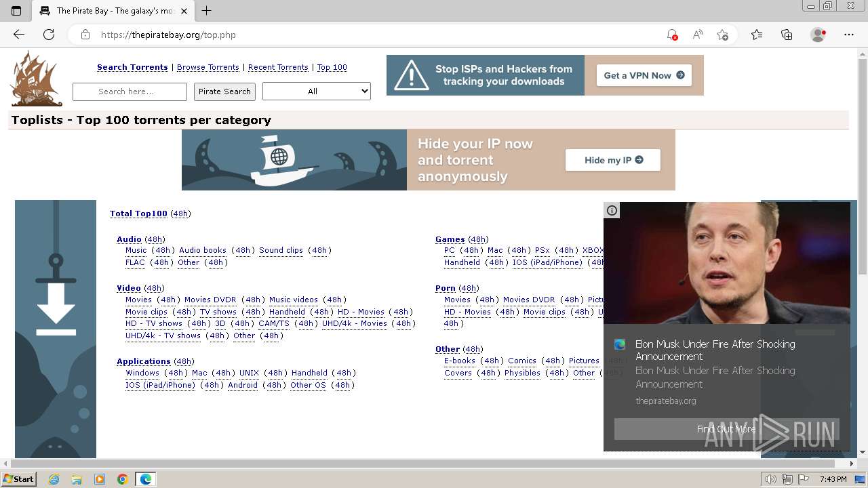Click the volume speaker tray icon
The width and height of the screenshot is (868, 488).
tap(771, 479)
